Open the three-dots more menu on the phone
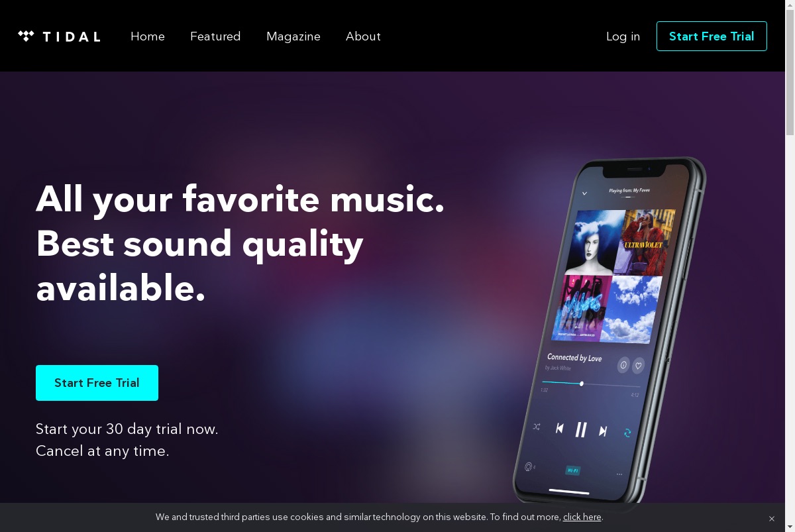The width and height of the screenshot is (795, 532). (x=619, y=474)
